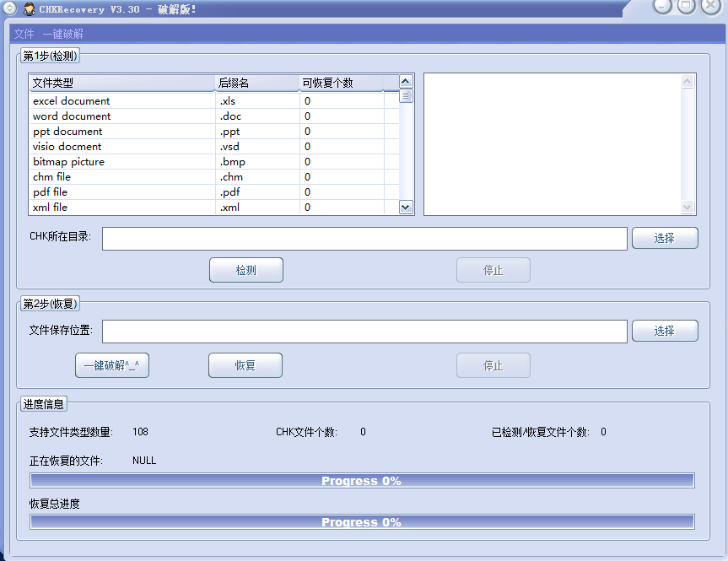Sort by the 可恢复个数 column header

(341, 83)
